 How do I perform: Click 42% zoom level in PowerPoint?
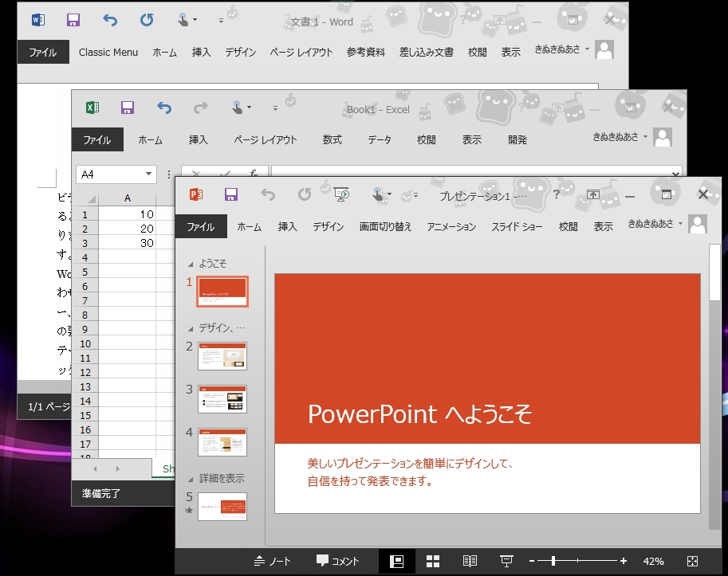[653, 562]
